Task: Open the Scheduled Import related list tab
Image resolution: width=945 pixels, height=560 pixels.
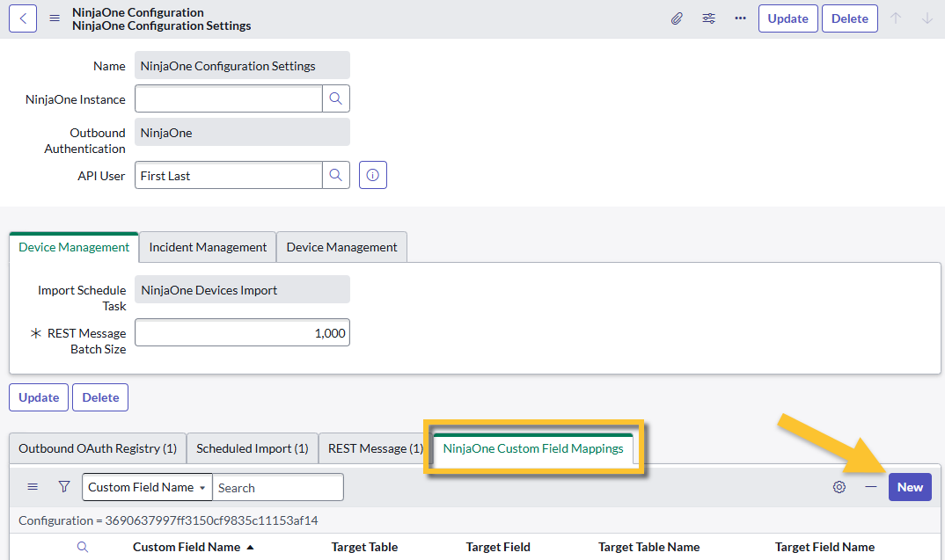Action: (252, 448)
